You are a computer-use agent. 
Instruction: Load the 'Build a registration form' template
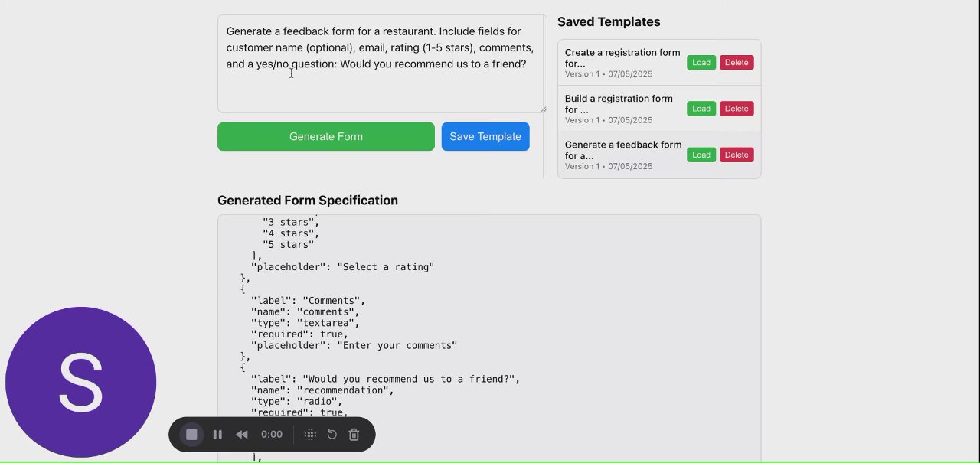[701, 109]
